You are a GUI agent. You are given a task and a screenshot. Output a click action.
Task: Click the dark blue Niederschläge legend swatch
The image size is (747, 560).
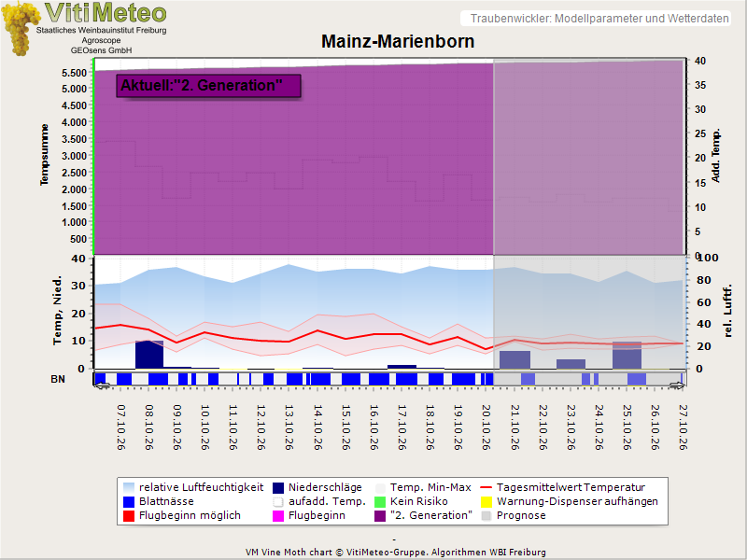[x=278, y=487]
